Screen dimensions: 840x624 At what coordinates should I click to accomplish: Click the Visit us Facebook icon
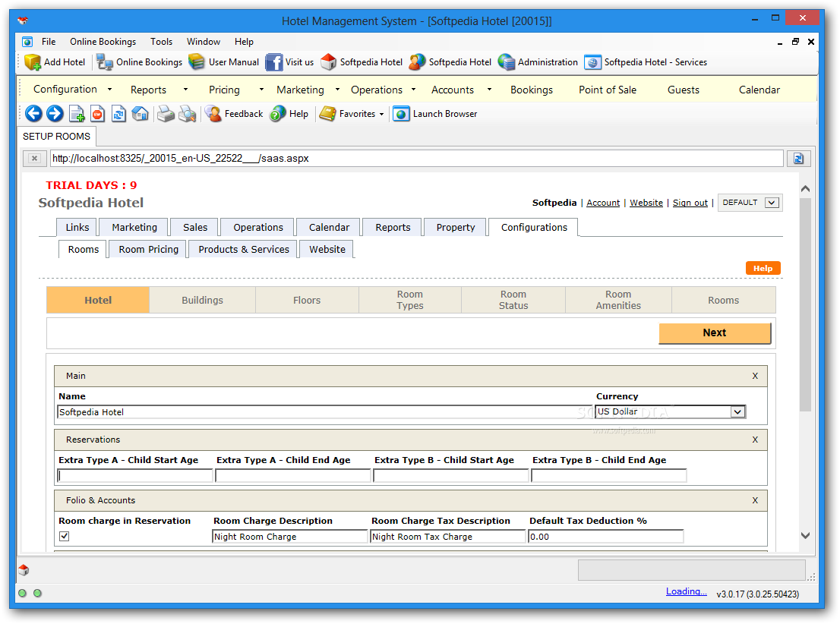273,62
